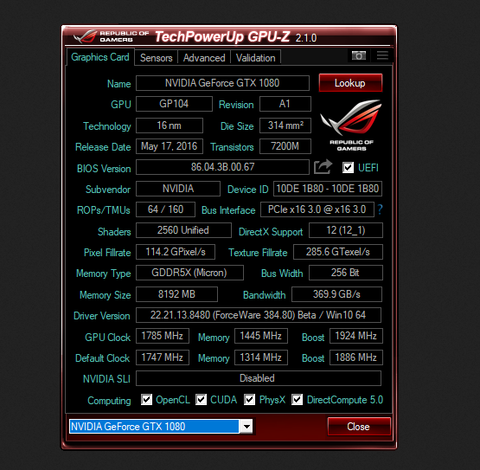The height and width of the screenshot is (470, 480).
Task: Click the Memory Size value 8192 MB
Action: 177,294
